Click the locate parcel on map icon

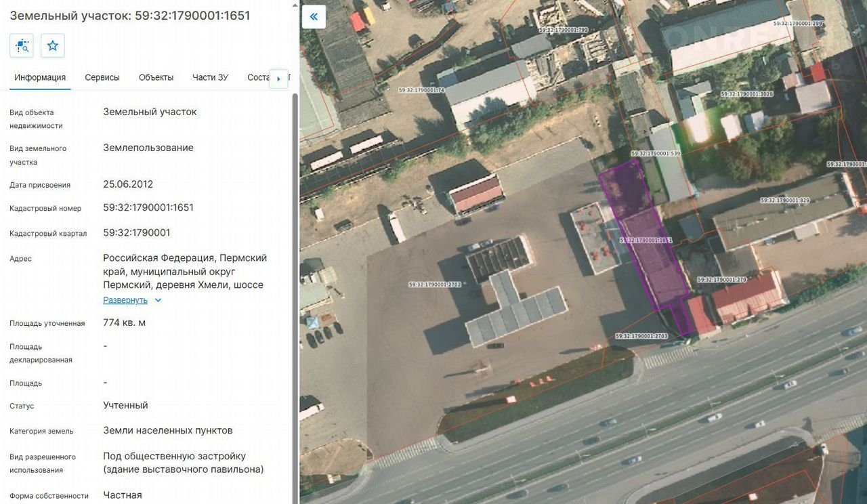22,45
